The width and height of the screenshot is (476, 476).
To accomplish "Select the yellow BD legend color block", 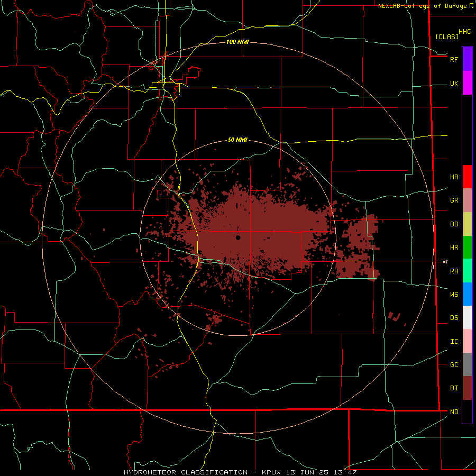I will pos(467,224).
